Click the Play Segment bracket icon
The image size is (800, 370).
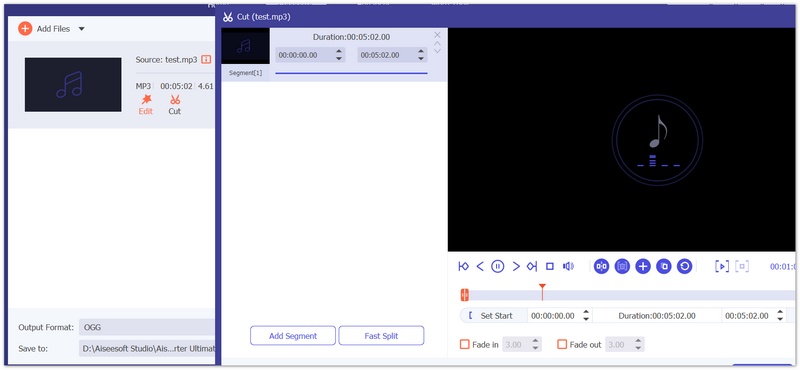(x=721, y=266)
